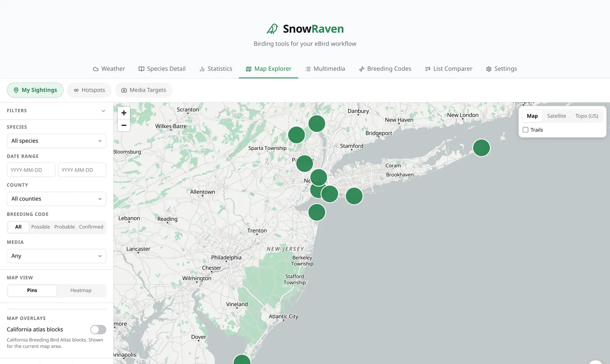Select Probable breeding code filter

click(64, 227)
